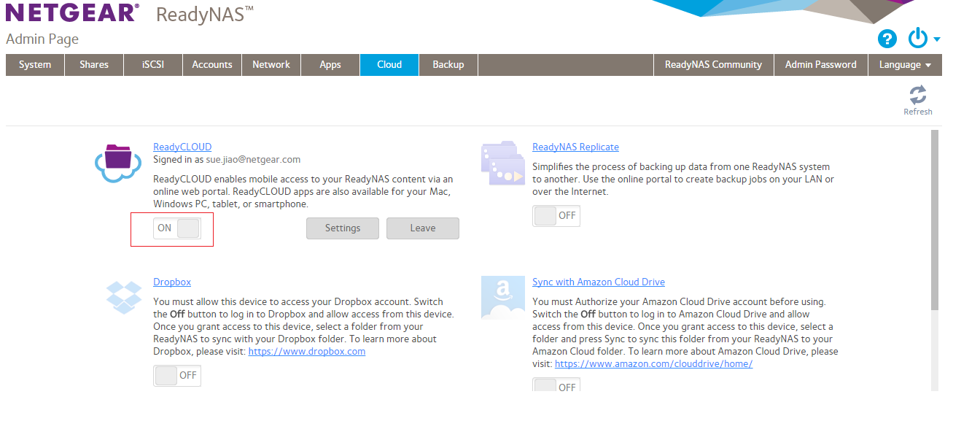The width and height of the screenshot is (980, 432).
Task: Expand the power options dropdown arrow
Action: (x=937, y=39)
